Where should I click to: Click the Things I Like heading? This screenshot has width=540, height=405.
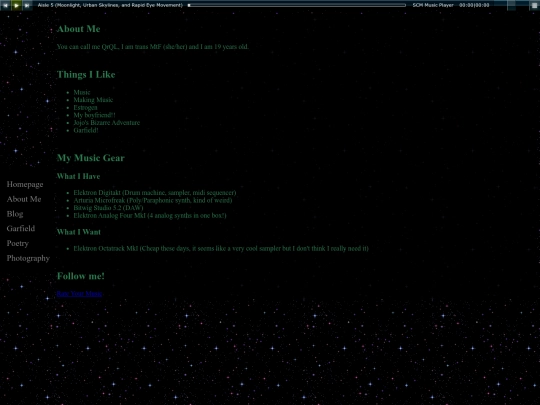pos(86,74)
